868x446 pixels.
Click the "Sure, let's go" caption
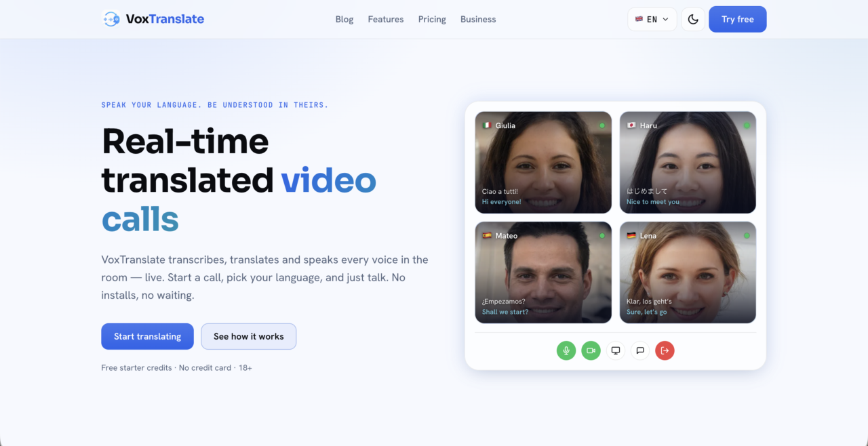(x=647, y=312)
